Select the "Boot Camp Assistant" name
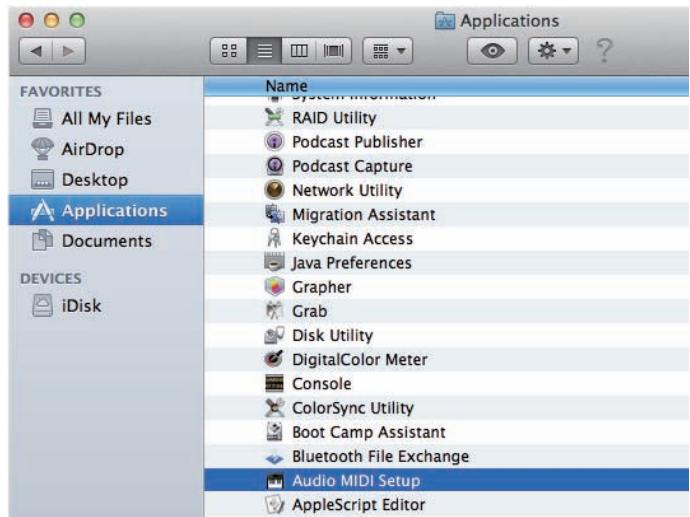The width and height of the screenshot is (690, 517). (x=369, y=433)
